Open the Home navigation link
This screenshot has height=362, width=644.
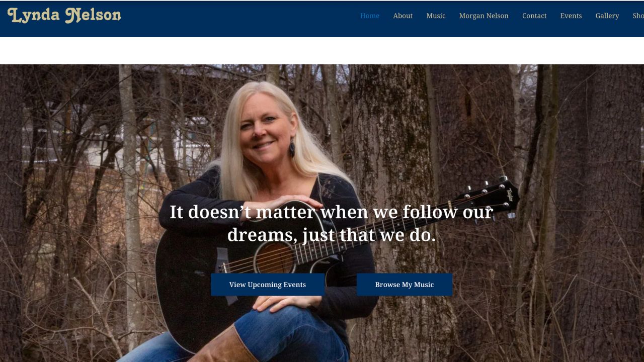tap(370, 16)
